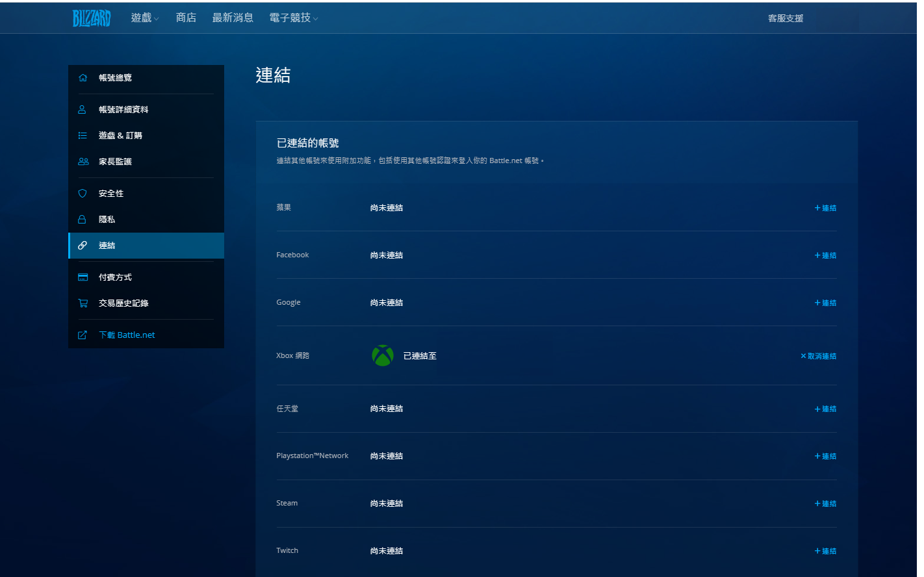Screen dimensions: 924x577
Task: Connect the Facebook account
Action: tap(825, 255)
